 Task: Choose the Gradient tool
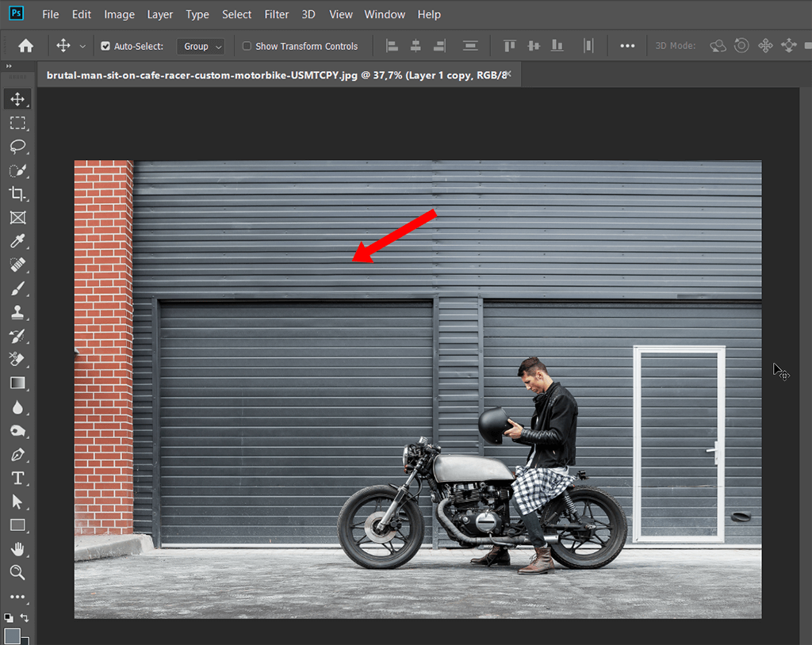[17, 383]
